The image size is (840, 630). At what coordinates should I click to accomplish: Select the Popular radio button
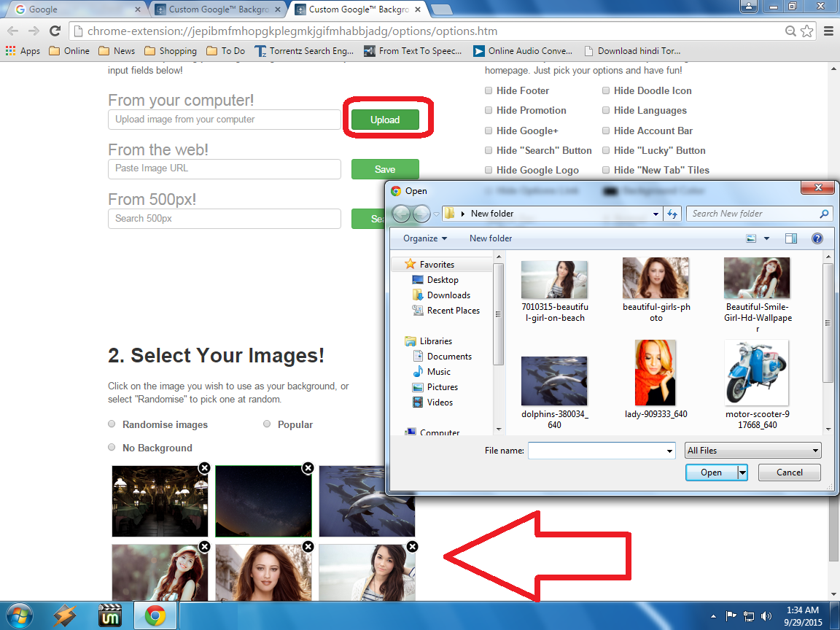[x=267, y=424]
